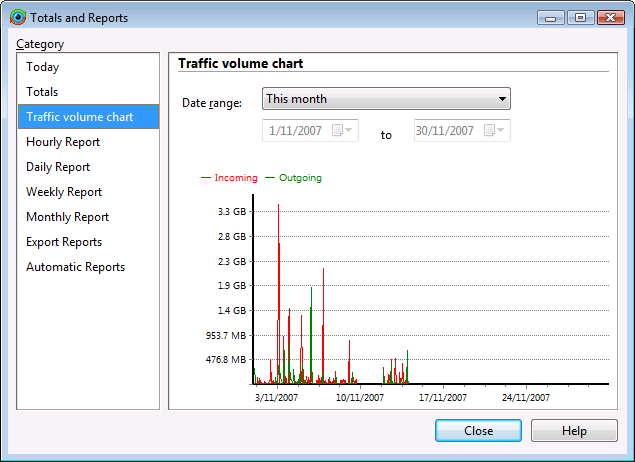
Task: Open the Totals category
Action: (88, 92)
